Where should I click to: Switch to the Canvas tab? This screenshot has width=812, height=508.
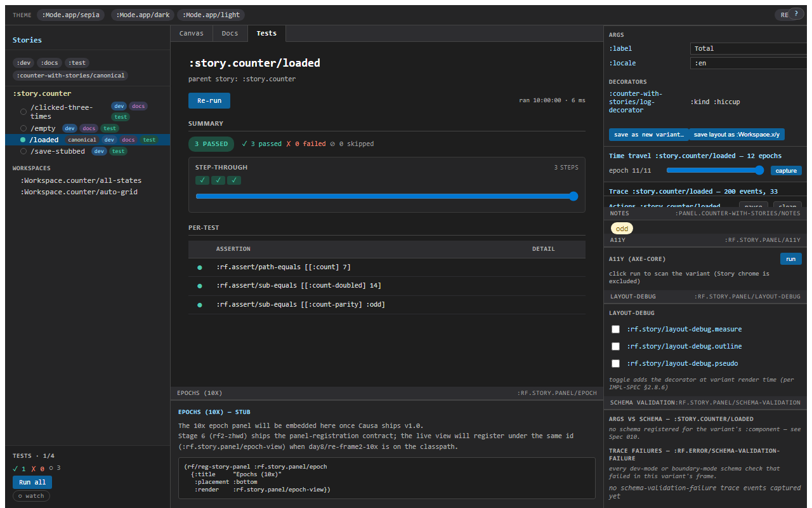point(192,33)
